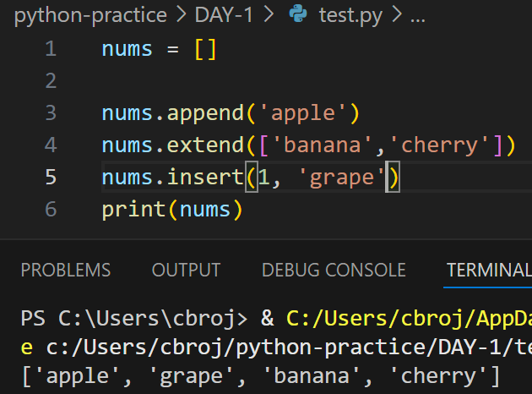Click line number 4 in gutter
532x394 pixels.
click(51, 145)
